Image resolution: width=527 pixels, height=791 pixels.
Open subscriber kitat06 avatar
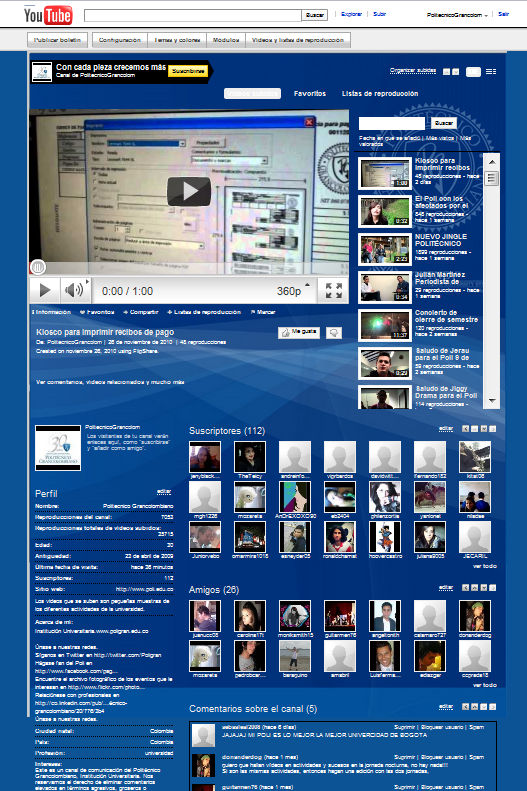(475, 457)
